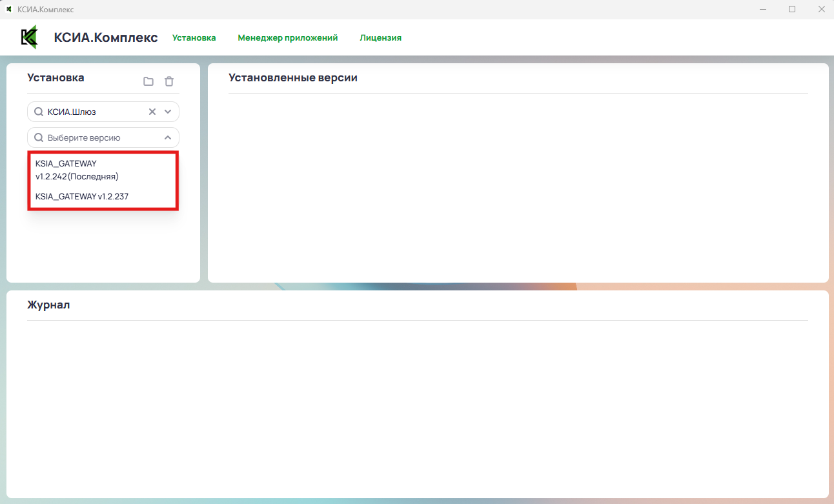Click the folder icon in Установка panel

(148, 81)
